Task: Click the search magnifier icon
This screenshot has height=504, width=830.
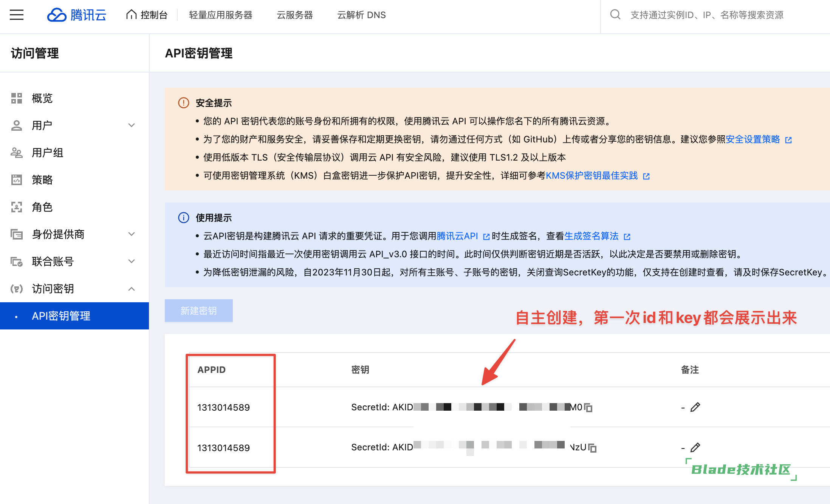Action: (615, 15)
